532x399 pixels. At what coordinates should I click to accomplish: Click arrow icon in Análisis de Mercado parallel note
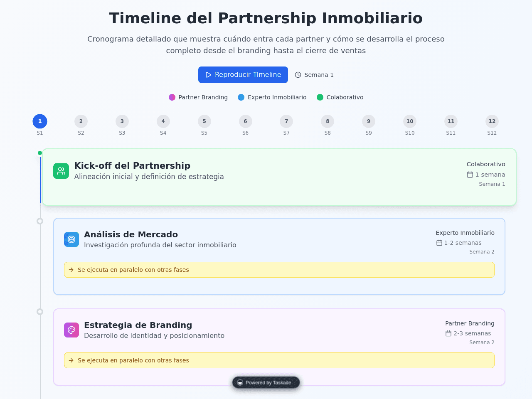point(71,270)
